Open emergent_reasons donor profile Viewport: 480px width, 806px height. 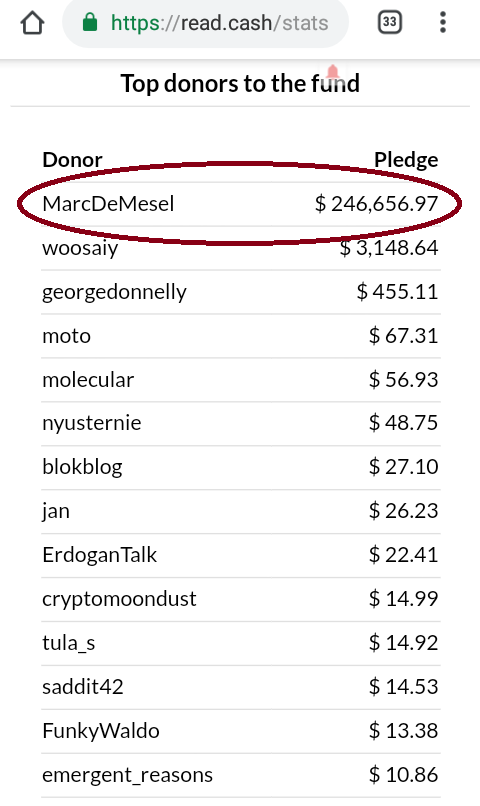127,775
